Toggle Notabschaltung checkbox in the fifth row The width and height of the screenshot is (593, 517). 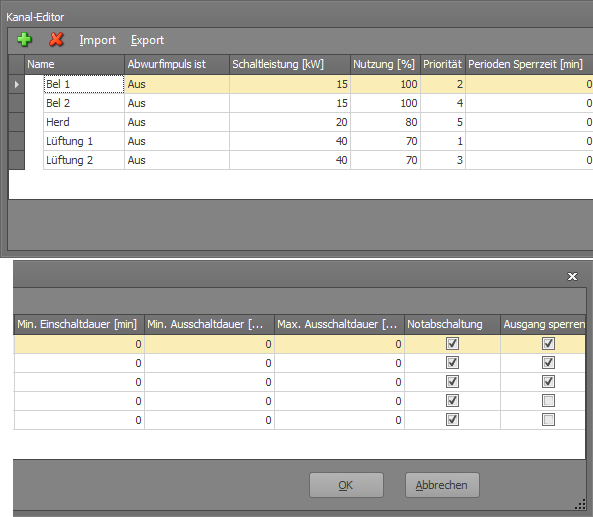(452, 419)
